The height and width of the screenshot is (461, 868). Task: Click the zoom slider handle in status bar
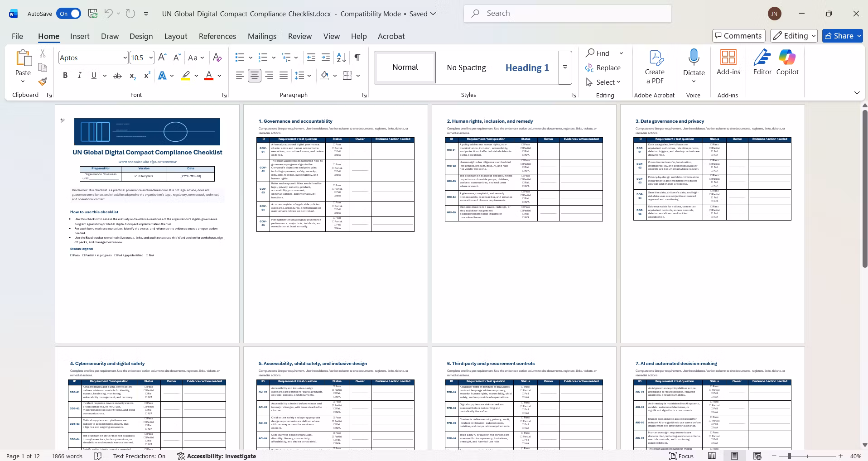pyautogui.click(x=789, y=456)
